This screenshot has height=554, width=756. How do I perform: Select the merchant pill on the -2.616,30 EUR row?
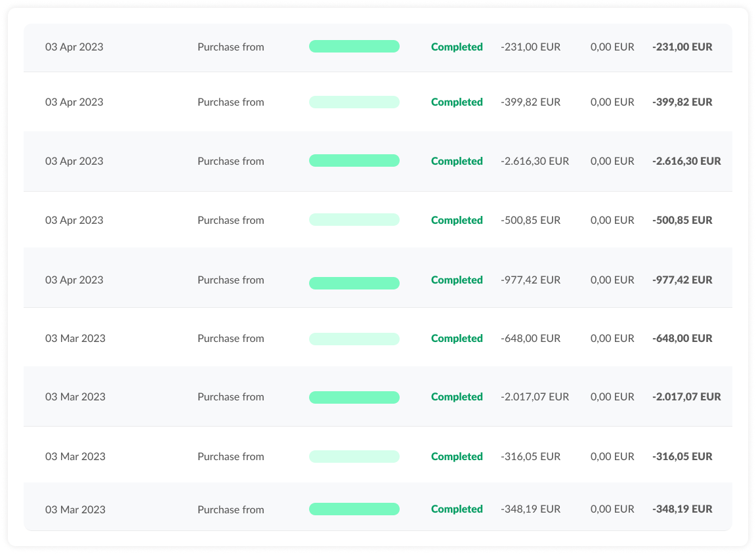pyautogui.click(x=354, y=160)
